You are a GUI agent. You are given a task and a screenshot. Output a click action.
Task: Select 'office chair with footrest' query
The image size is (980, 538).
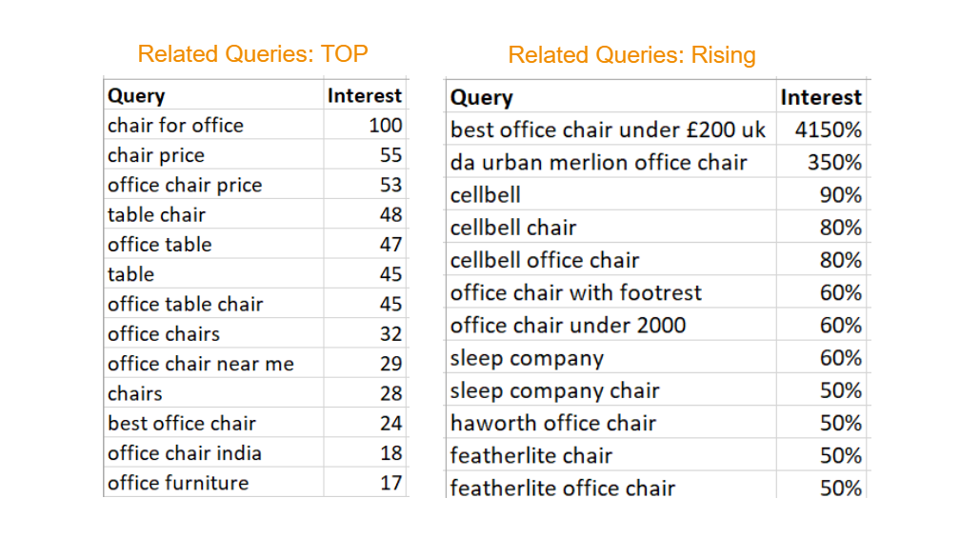pyautogui.click(x=576, y=293)
